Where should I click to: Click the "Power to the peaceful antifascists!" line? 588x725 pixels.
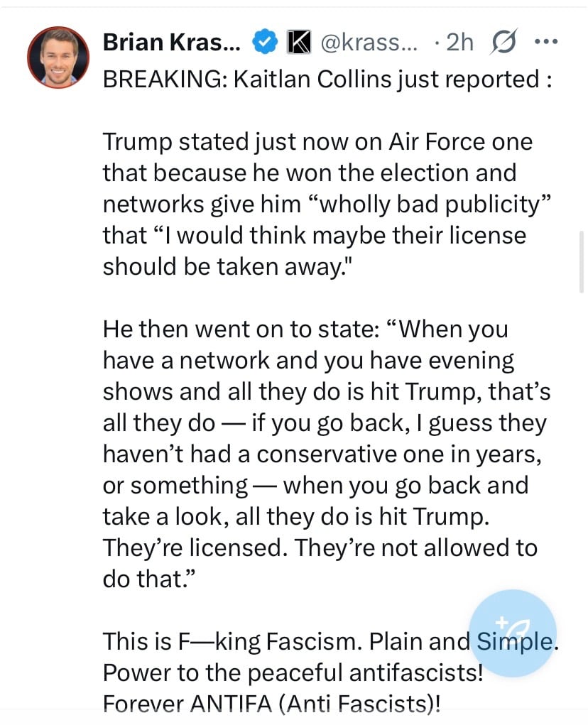[293, 672]
